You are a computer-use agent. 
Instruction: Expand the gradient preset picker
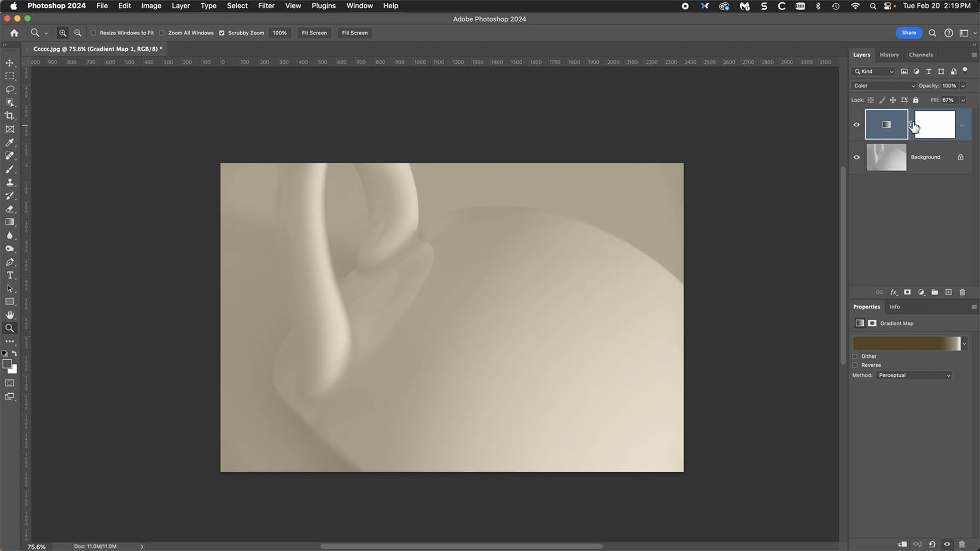click(x=965, y=343)
